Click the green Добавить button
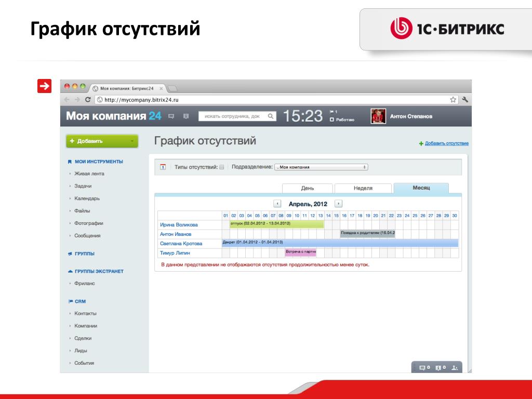 102,141
